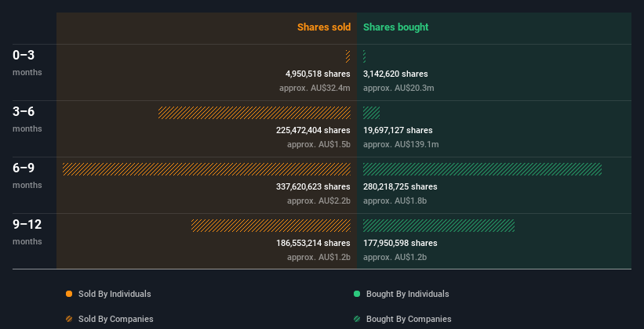Select the approx. AU$1.8b text

tap(395, 201)
